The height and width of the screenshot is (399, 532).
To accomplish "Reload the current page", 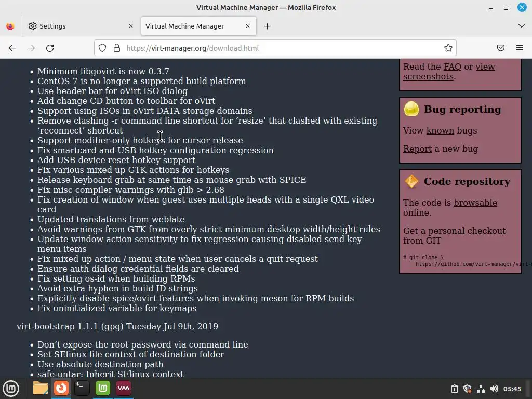I will pos(50,48).
